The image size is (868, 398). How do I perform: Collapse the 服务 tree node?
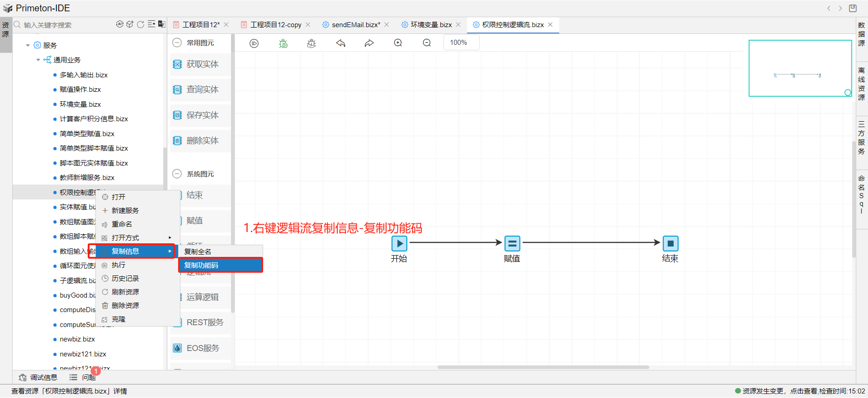pos(28,45)
